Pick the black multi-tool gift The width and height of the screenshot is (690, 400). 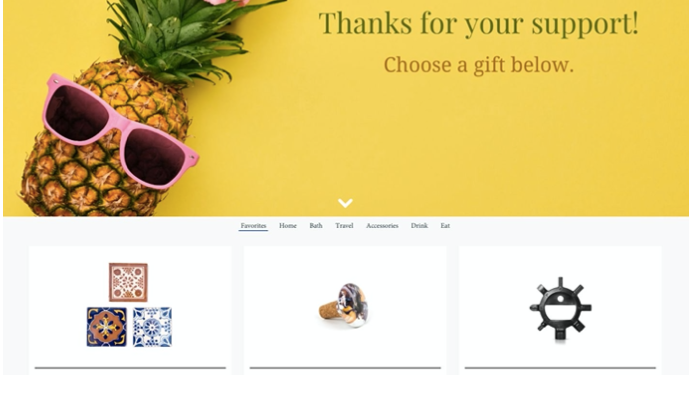click(560, 308)
